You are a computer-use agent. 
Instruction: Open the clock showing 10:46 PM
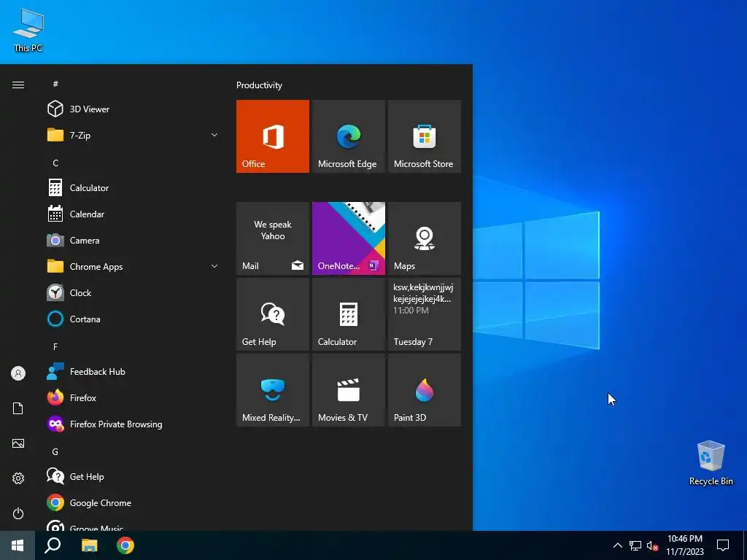point(684,545)
